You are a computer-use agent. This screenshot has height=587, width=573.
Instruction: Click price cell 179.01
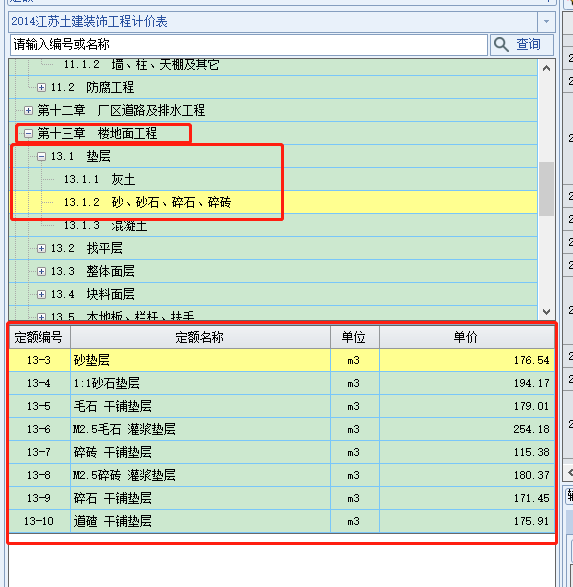(467, 406)
